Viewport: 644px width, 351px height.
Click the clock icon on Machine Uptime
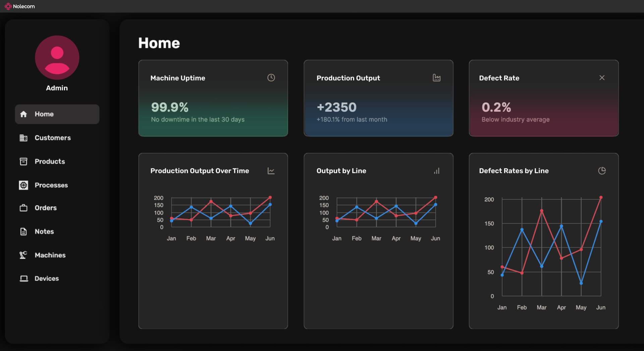pyautogui.click(x=271, y=78)
